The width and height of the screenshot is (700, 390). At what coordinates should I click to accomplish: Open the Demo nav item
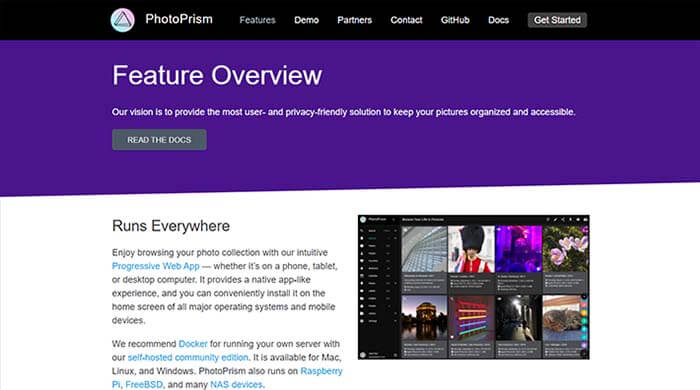click(306, 20)
